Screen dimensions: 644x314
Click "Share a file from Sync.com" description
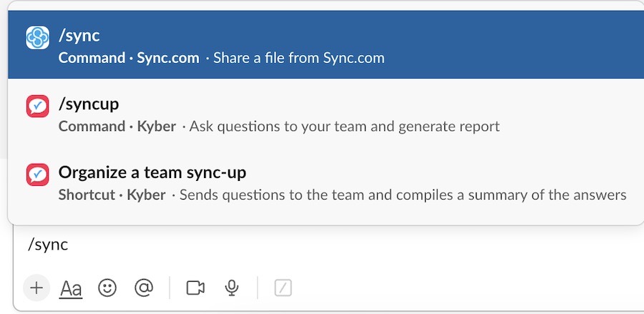pyautogui.click(x=299, y=58)
